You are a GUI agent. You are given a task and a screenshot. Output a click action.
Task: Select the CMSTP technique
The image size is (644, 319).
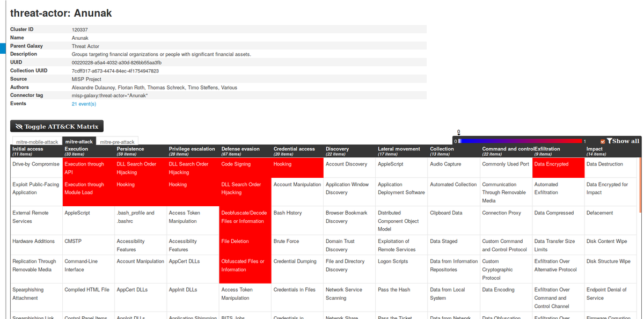[89, 245]
